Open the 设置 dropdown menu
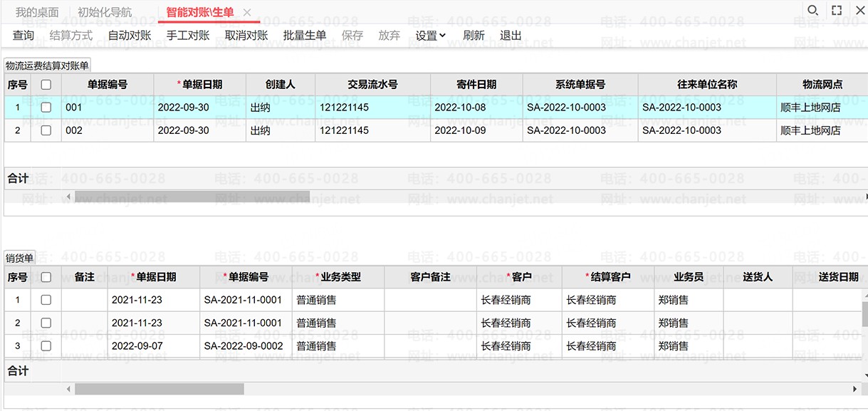The height and width of the screenshot is (411, 868). (x=431, y=36)
